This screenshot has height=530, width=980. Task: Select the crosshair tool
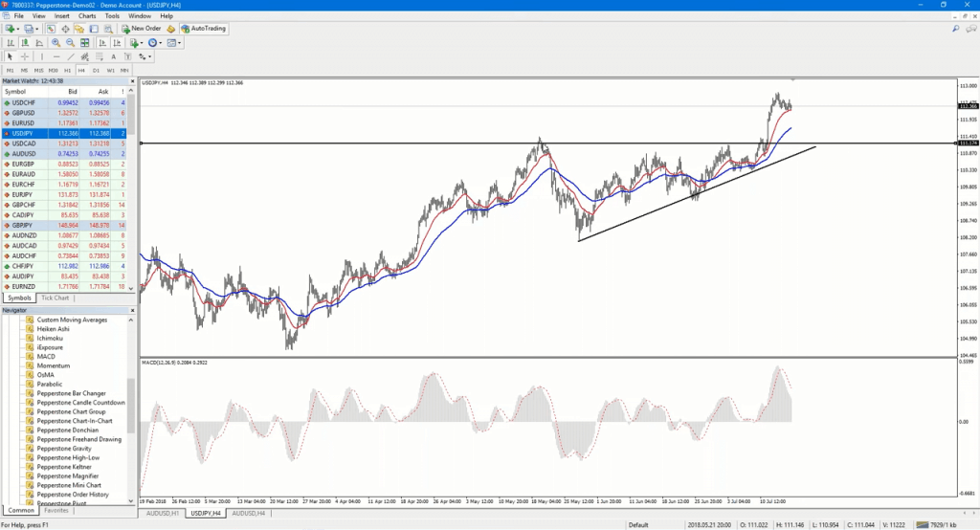(24, 56)
